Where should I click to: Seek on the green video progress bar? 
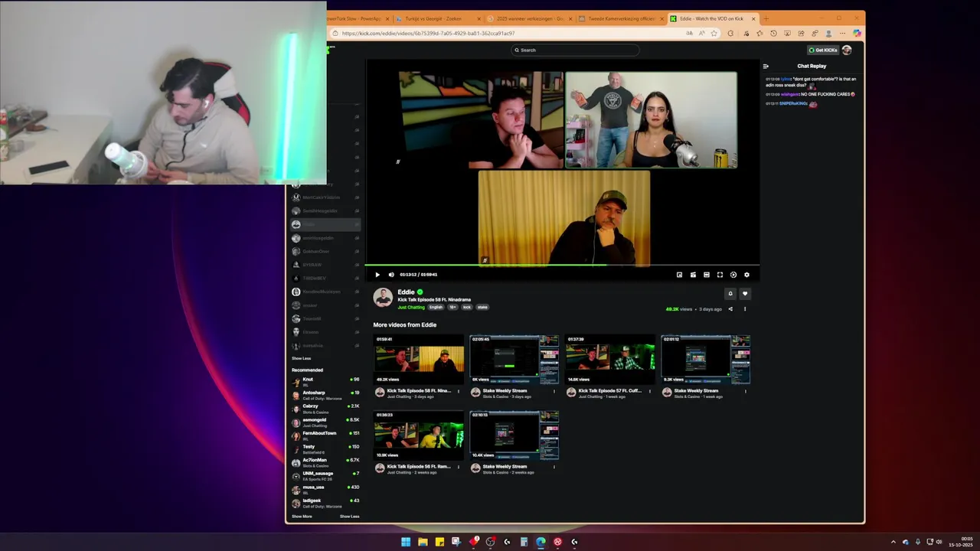coord(563,266)
